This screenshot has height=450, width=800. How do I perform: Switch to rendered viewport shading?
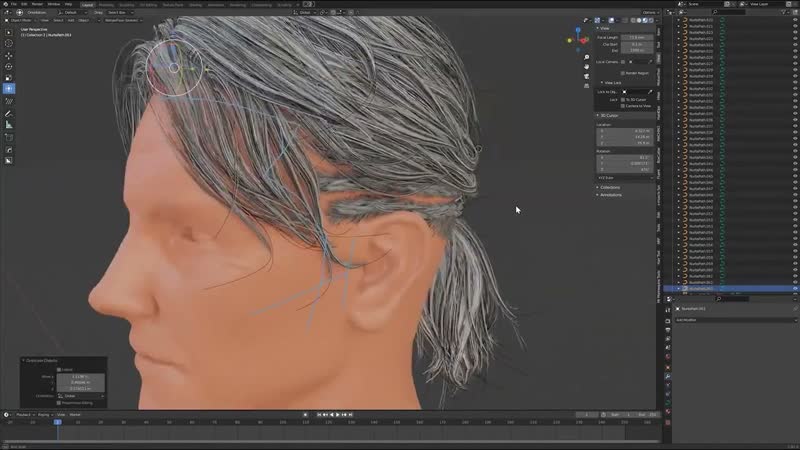coord(651,20)
